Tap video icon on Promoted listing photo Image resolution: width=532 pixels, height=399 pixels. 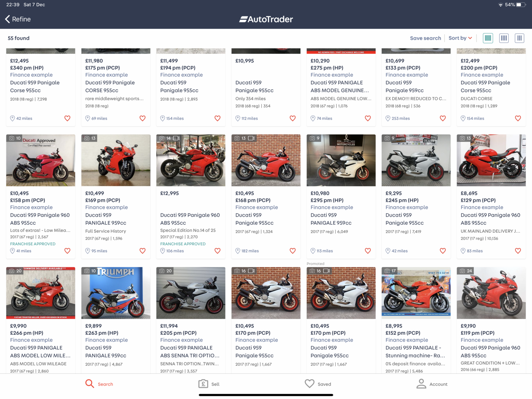(x=327, y=271)
